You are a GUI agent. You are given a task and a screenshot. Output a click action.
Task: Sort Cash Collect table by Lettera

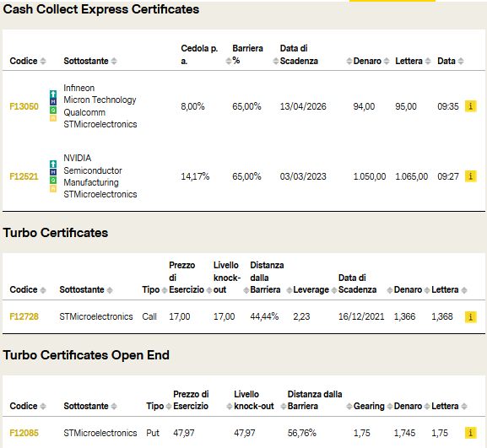tap(428, 61)
